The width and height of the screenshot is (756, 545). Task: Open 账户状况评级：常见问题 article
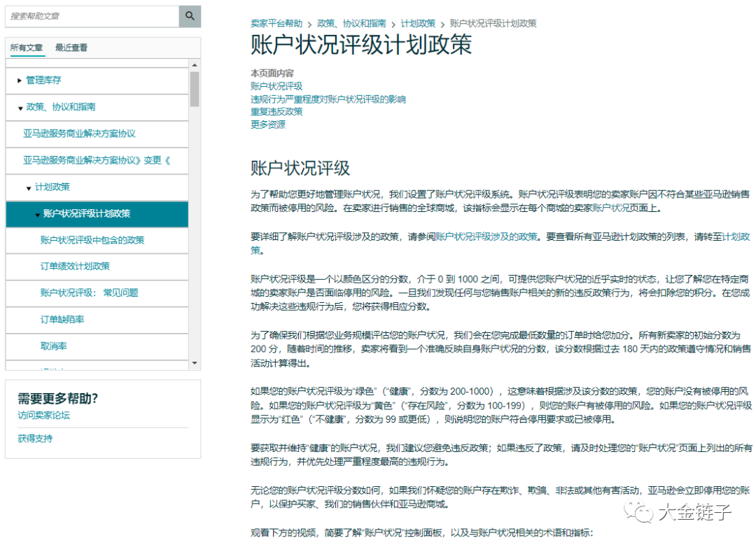click(89, 292)
